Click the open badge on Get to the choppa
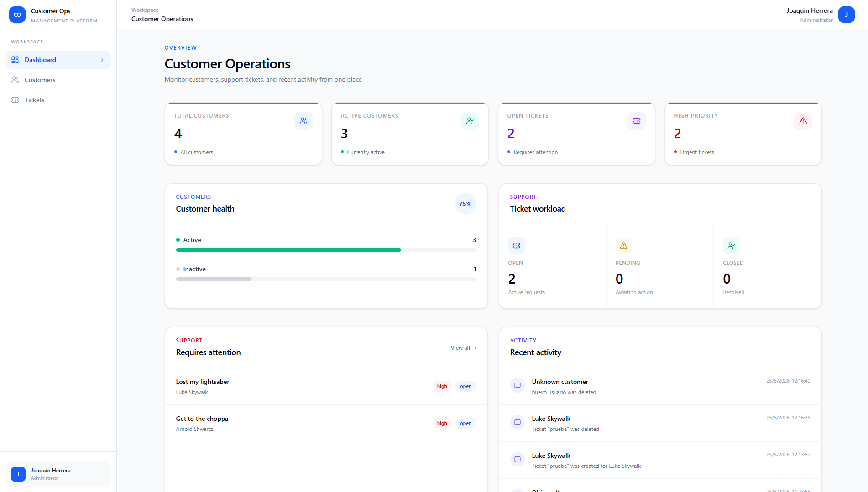868x492 pixels. click(465, 423)
